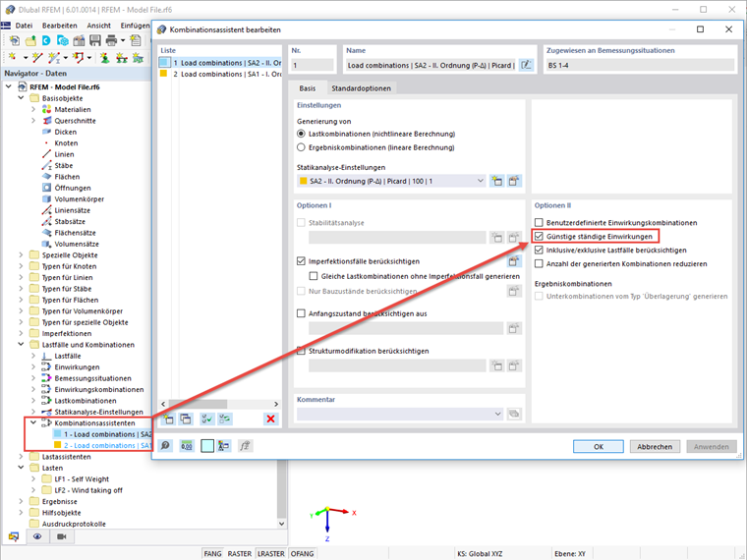Open the print dropdown arrow

pos(123,40)
